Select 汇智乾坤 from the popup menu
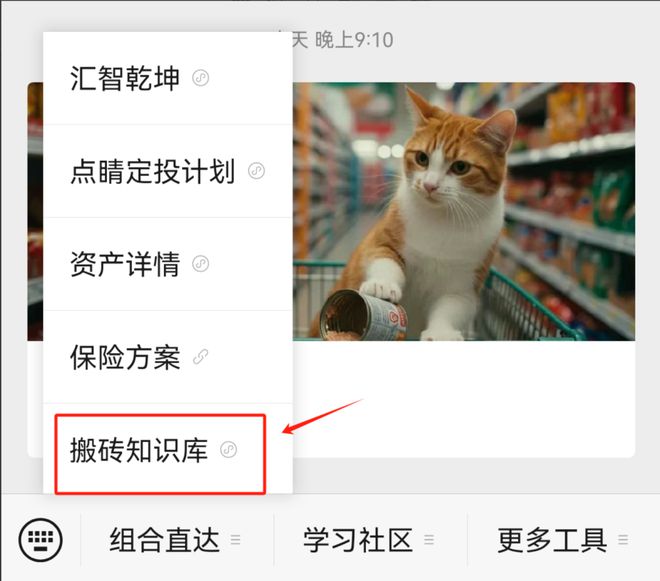Image resolution: width=660 pixels, height=581 pixels. [x=168, y=78]
